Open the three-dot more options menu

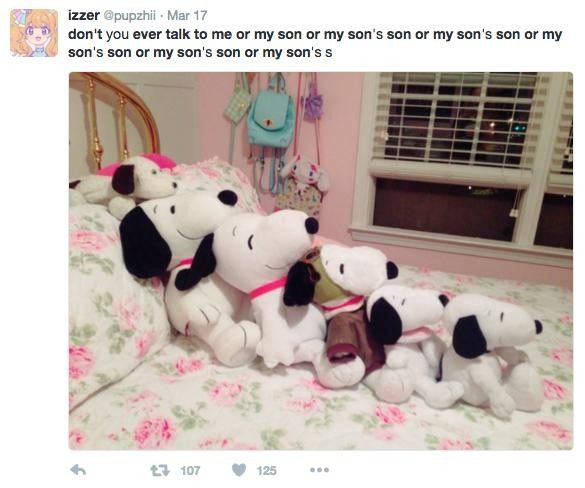[319, 470]
